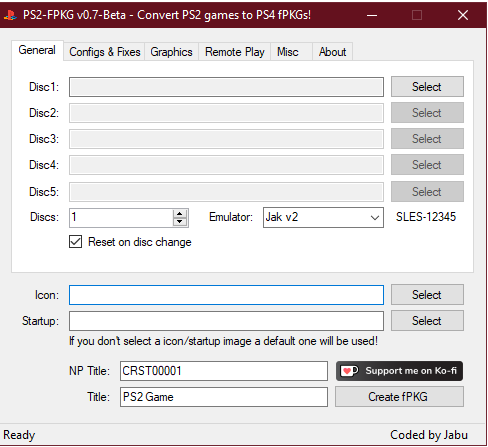The image size is (488, 447).
Task: Focus the Icon path input field
Action: click(226, 295)
